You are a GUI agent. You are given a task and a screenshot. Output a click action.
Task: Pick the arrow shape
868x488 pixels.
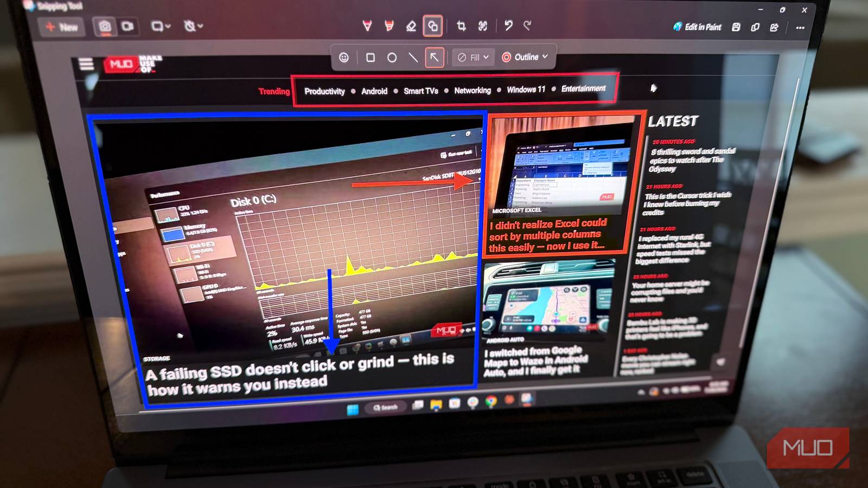pyautogui.click(x=435, y=57)
